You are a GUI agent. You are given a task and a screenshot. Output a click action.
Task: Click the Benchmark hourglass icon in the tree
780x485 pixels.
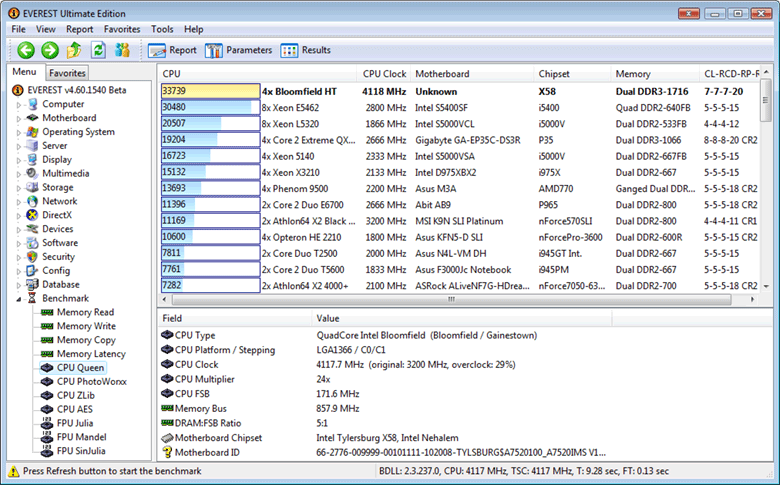[33, 298]
